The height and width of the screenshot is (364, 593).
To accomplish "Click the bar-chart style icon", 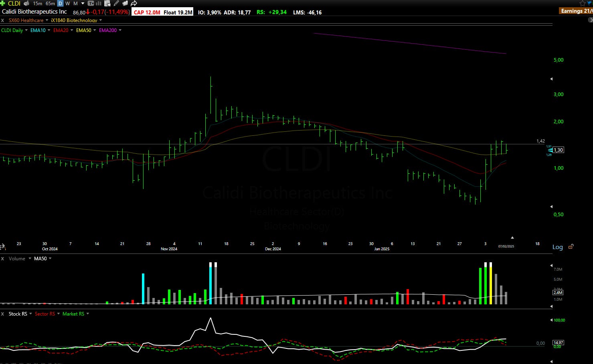I will pos(99,3).
